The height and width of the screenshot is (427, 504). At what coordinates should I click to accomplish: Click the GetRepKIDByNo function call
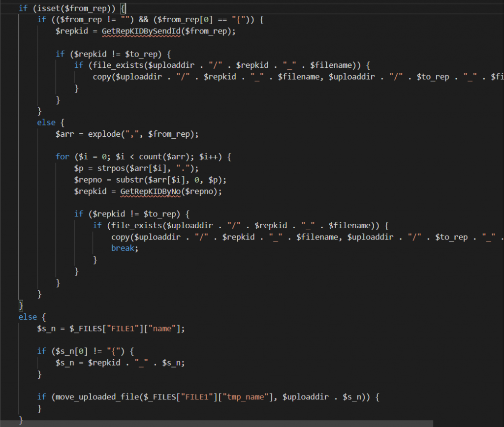point(150,191)
